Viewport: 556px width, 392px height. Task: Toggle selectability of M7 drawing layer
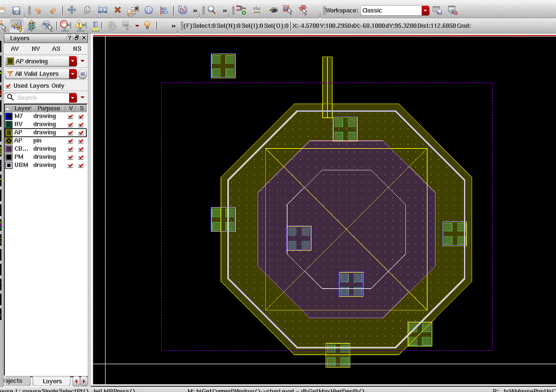pyautogui.click(x=81, y=117)
